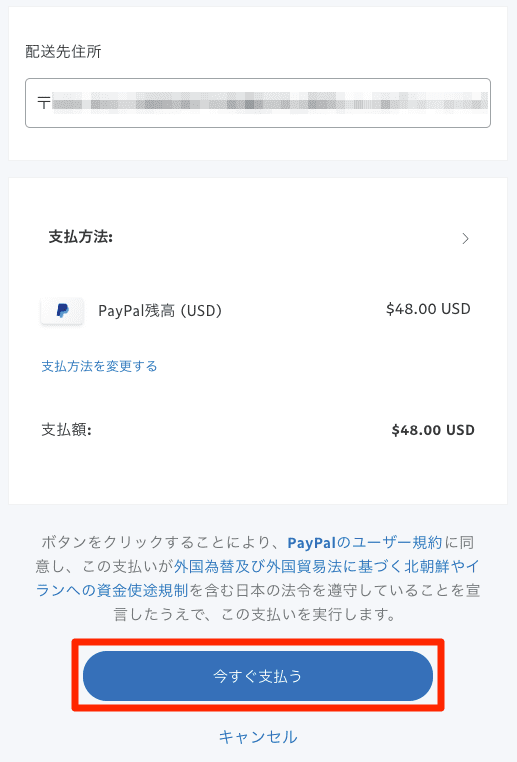Cancel payment via the キャンセル link
This screenshot has height=762, width=517.
pyautogui.click(x=258, y=737)
